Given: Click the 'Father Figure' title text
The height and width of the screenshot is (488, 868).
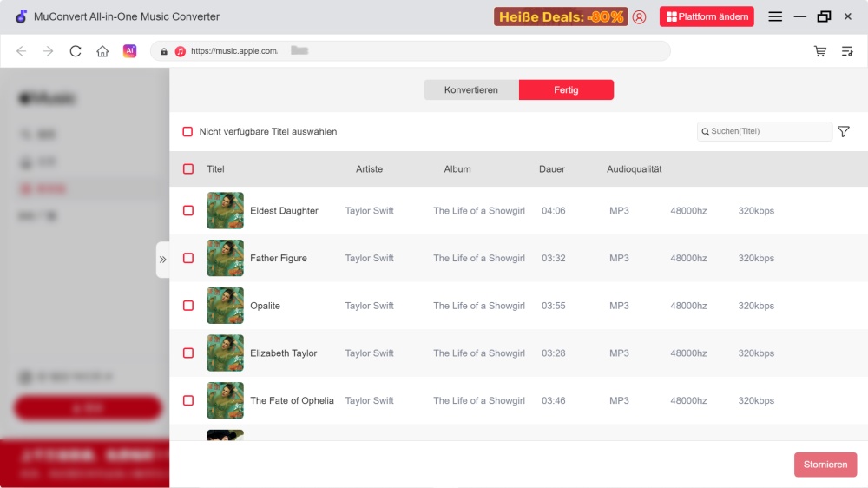Looking at the screenshot, I should pyautogui.click(x=279, y=258).
